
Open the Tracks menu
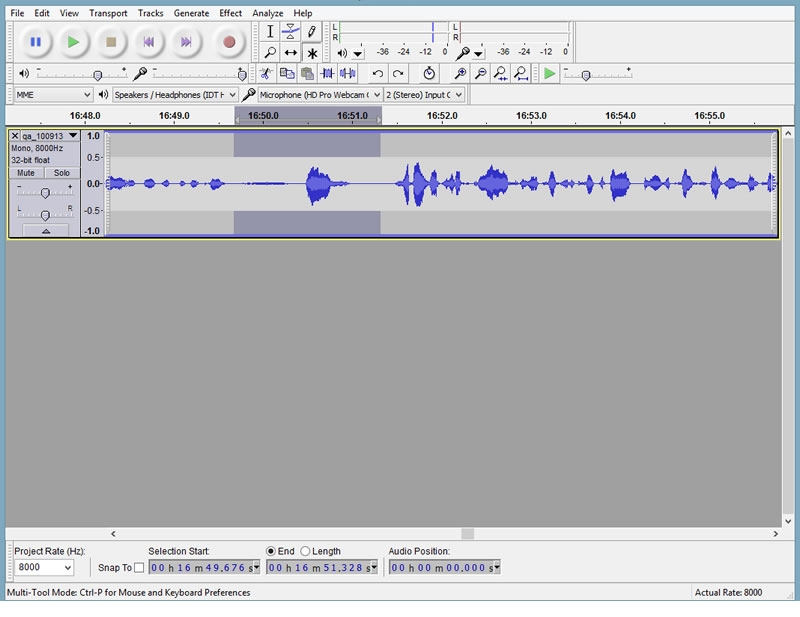(151, 13)
